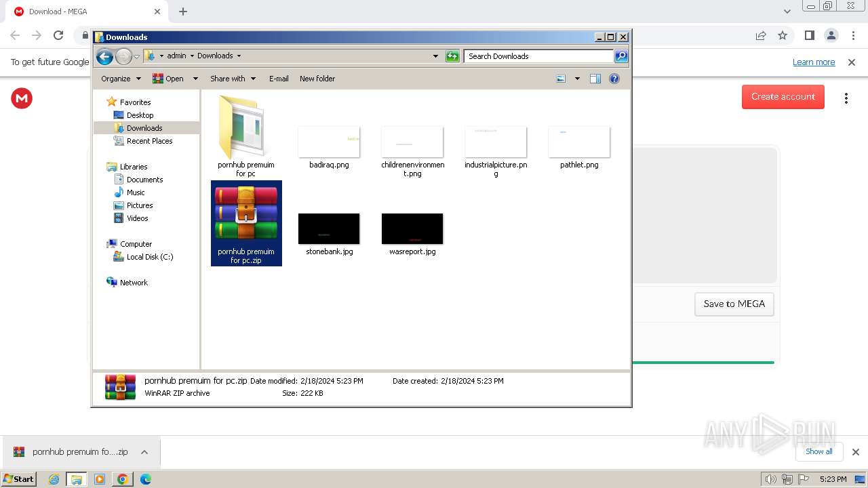The width and height of the screenshot is (868, 488).
Task: Select the childrenenvironment.png thumbnail
Action: click(412, 142)
